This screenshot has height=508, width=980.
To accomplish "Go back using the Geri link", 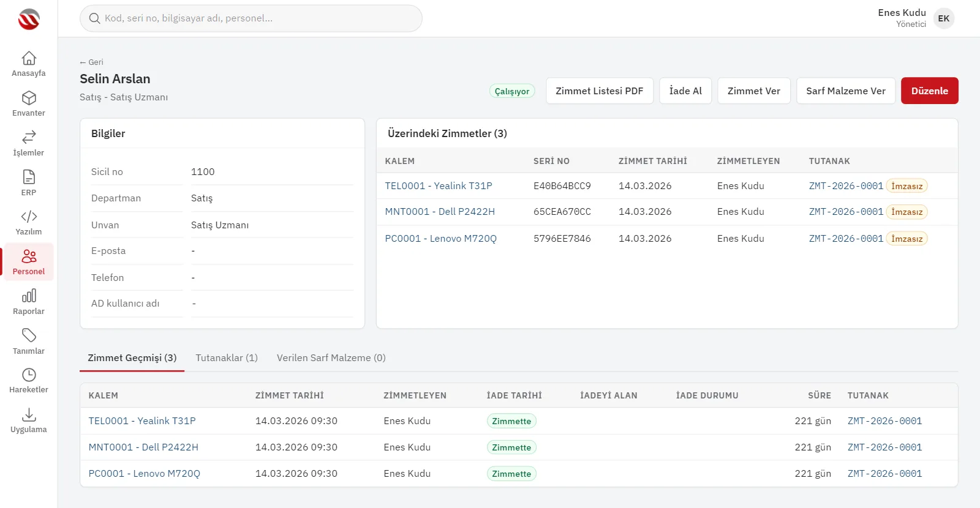I will click(x=91, y=62).
